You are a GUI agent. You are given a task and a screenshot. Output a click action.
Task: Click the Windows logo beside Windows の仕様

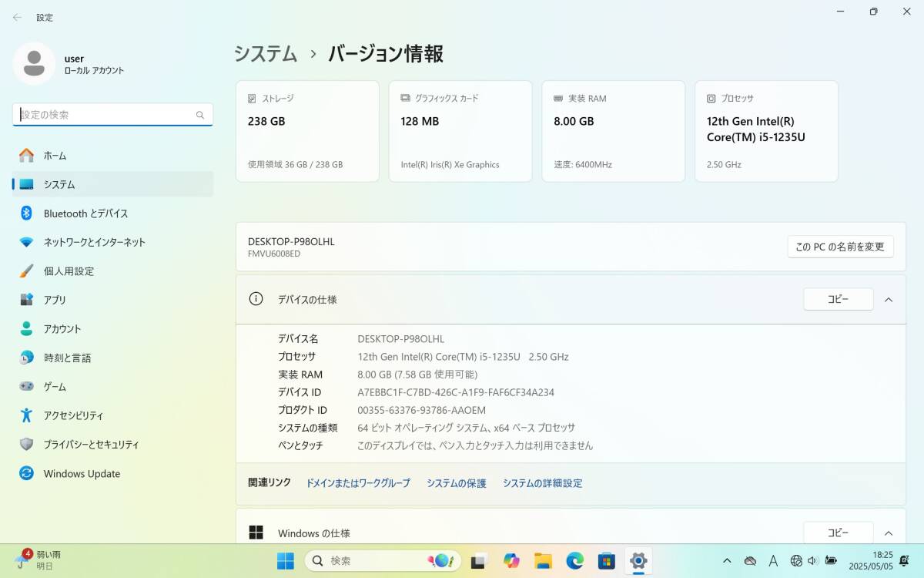pyautogui.click(x=256, y=533)
